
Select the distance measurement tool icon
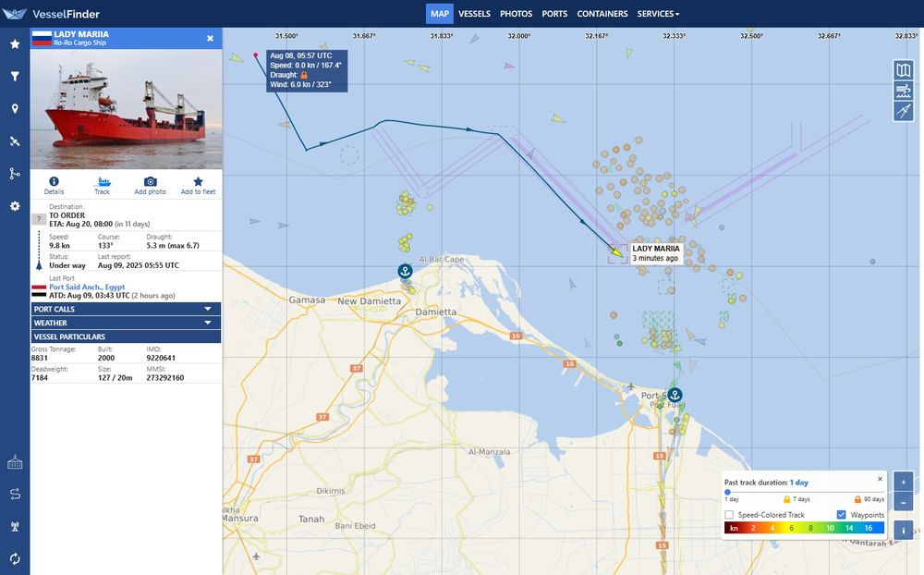tap(904, 111)
